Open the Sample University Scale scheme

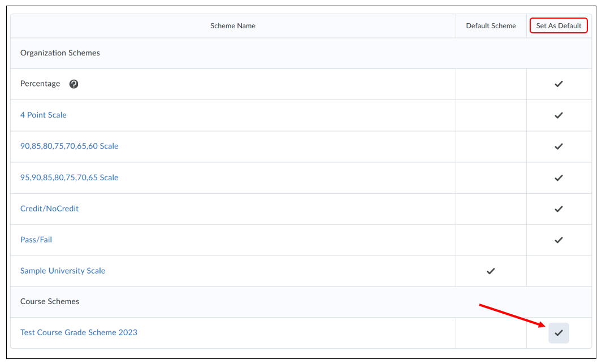(x=63, y=271)
